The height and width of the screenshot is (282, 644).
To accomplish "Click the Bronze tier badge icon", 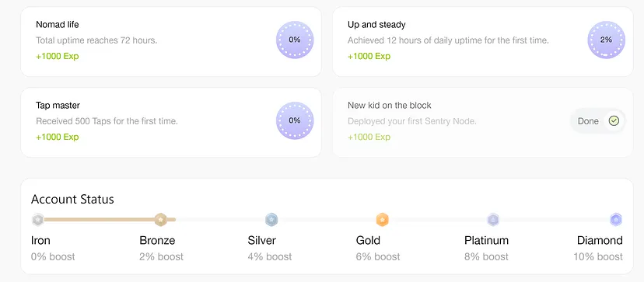I will pos(160,220).
